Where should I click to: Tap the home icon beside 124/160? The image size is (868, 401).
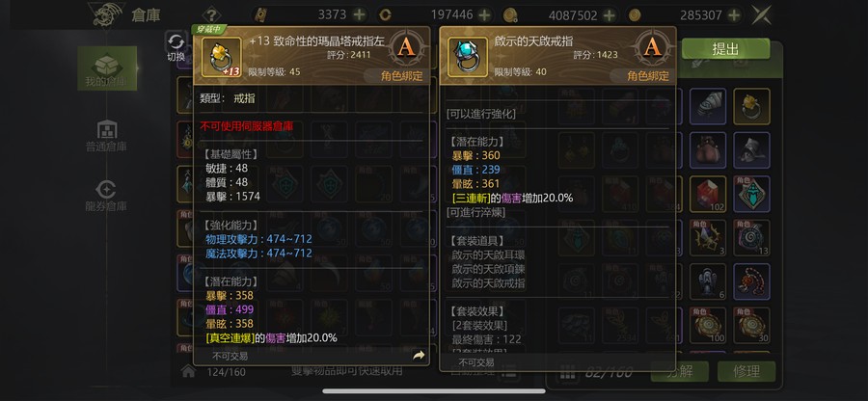(189, 371)
